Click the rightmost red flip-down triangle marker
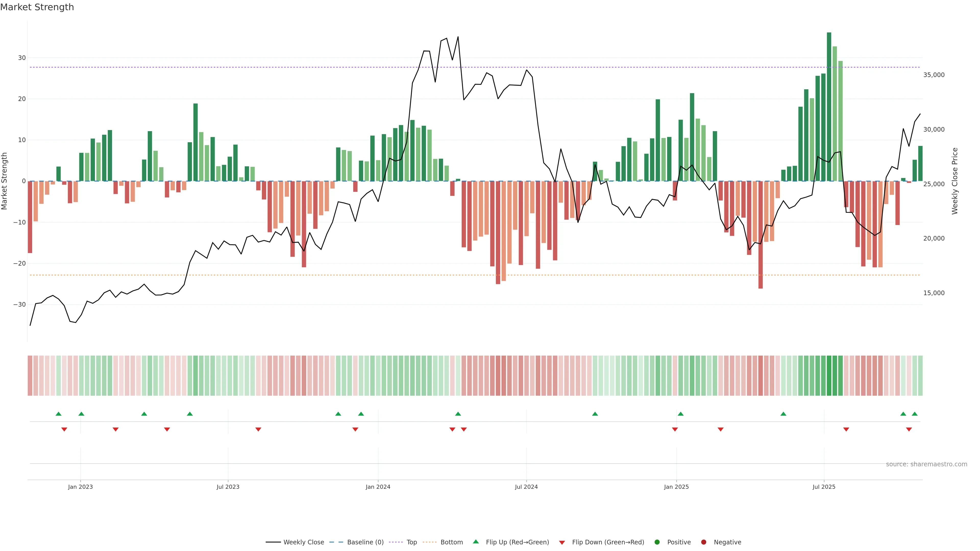 click(x=909, y=429)
